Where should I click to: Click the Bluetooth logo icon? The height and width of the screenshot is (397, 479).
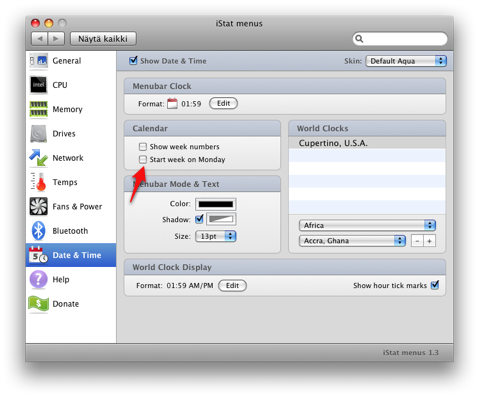[x=39, y=231]
